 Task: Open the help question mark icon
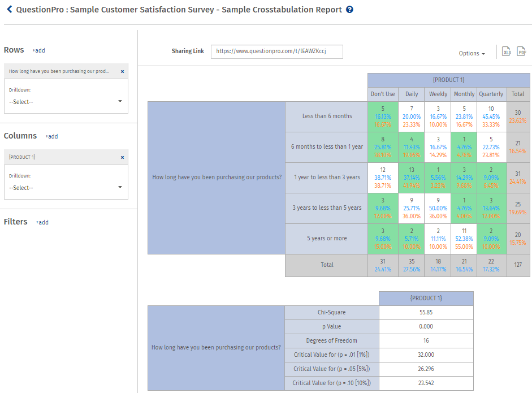(x=350, y=10)
